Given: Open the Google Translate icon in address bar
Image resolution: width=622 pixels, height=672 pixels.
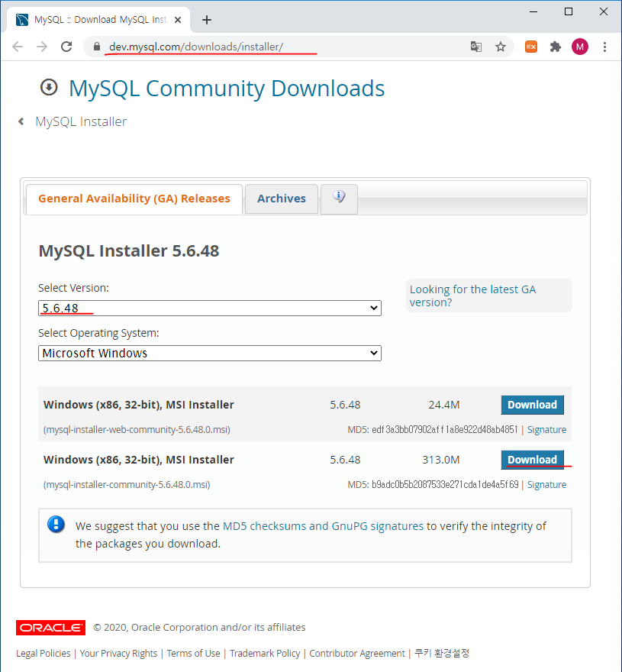Looking at the screenshot, I should [476, 47].
